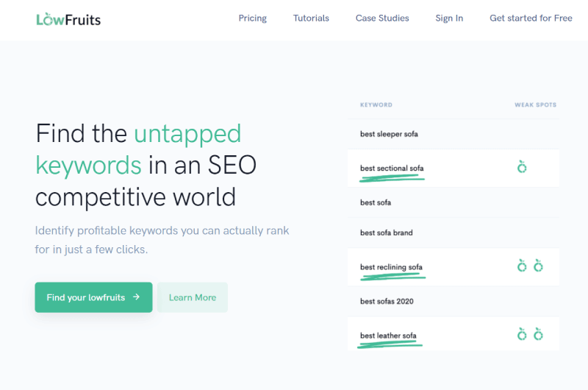Click first fruit icon in best reclining sofa row

click(x=522, y=266)
